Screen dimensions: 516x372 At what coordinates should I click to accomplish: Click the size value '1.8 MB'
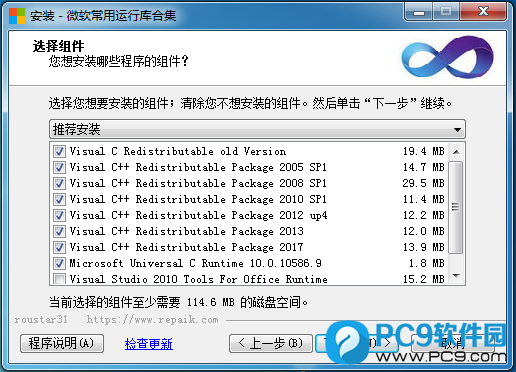427,263
